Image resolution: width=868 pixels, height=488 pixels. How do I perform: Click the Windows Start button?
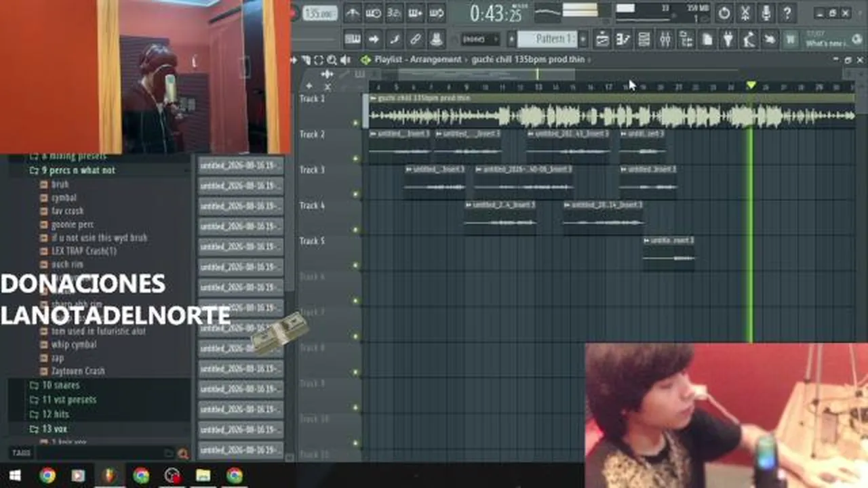click(x=15, y=475)
